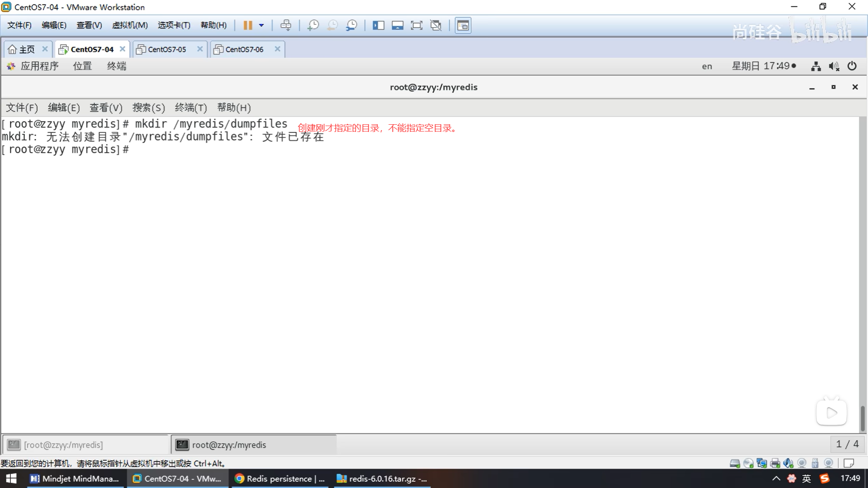Toggle Unity mode icon
Screen dimensions: 868x488
pos(436,25)
